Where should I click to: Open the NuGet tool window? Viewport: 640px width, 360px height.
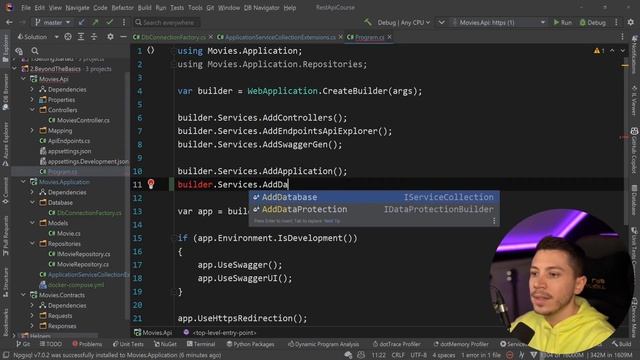coord(165,344)
